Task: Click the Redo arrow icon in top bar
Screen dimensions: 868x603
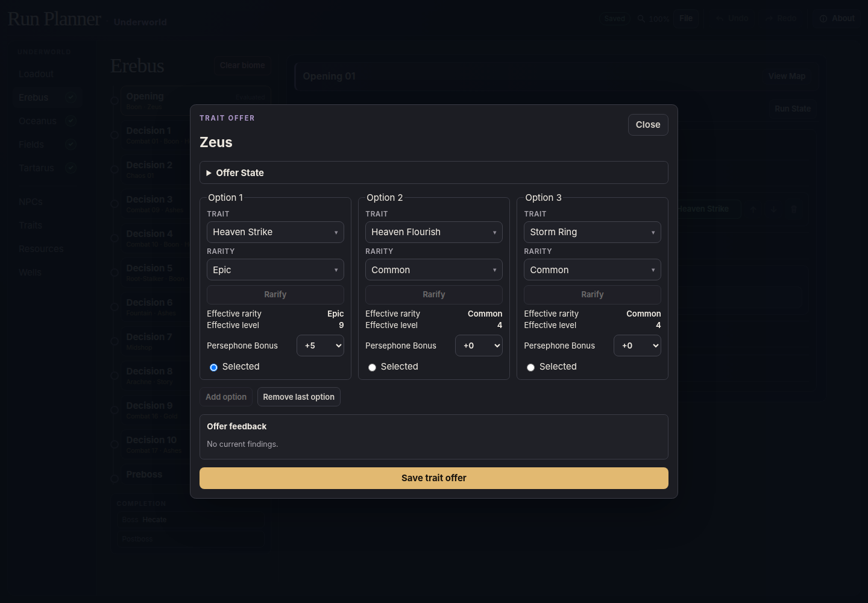Action: coord(769,19)
